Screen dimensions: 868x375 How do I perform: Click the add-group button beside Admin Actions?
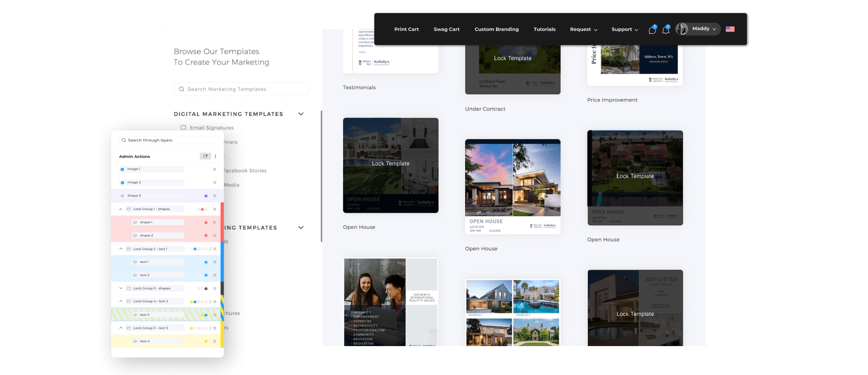(x=206, y=156)
